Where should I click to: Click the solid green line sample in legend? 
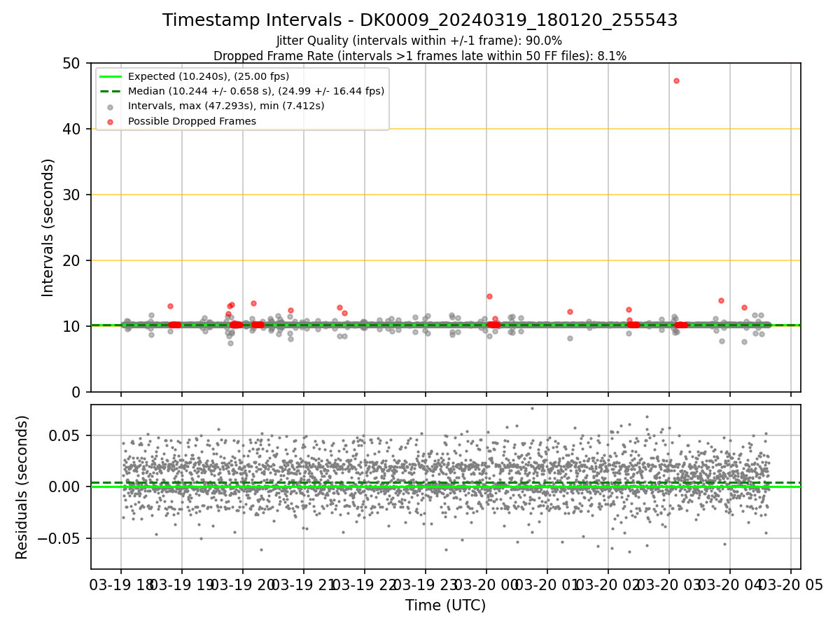pyautogui.click(x=111, y=76)
